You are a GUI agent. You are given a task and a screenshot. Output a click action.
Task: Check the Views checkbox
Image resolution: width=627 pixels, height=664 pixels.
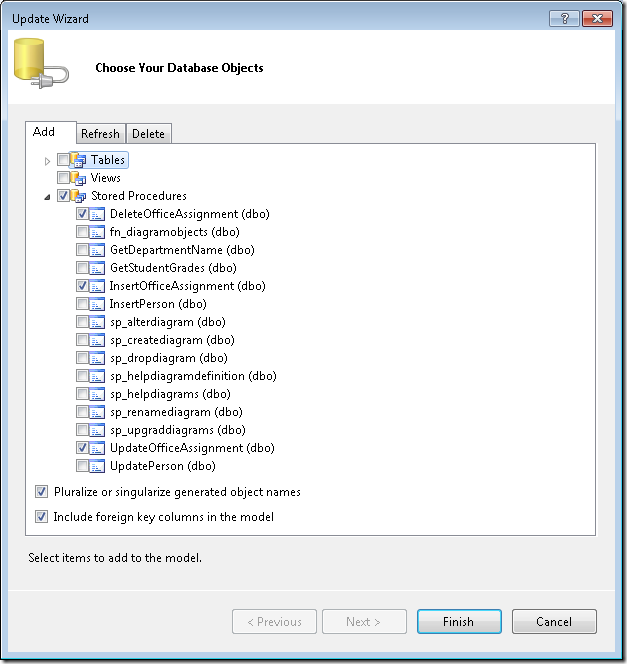[x=63, y=177]
